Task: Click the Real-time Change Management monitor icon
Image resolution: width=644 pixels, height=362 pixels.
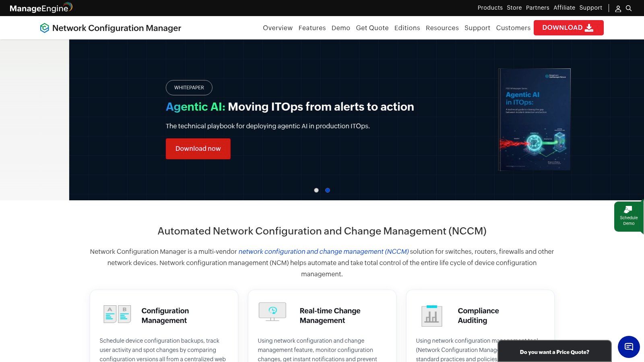Action: 272,312
